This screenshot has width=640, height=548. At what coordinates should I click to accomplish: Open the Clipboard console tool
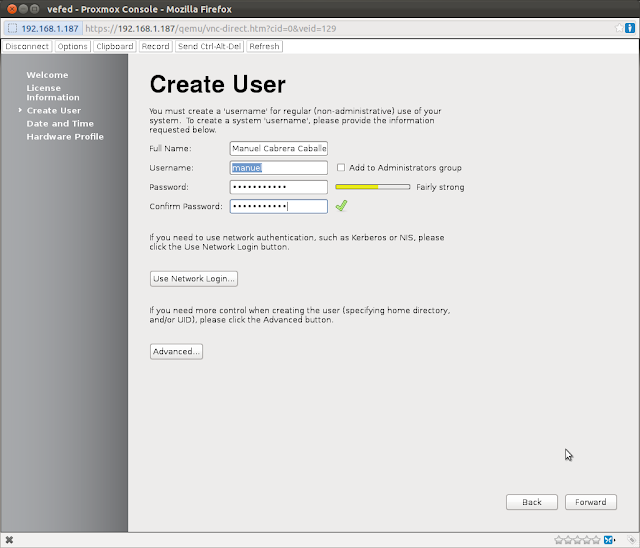pyautogui.click(x=114, y=47)
